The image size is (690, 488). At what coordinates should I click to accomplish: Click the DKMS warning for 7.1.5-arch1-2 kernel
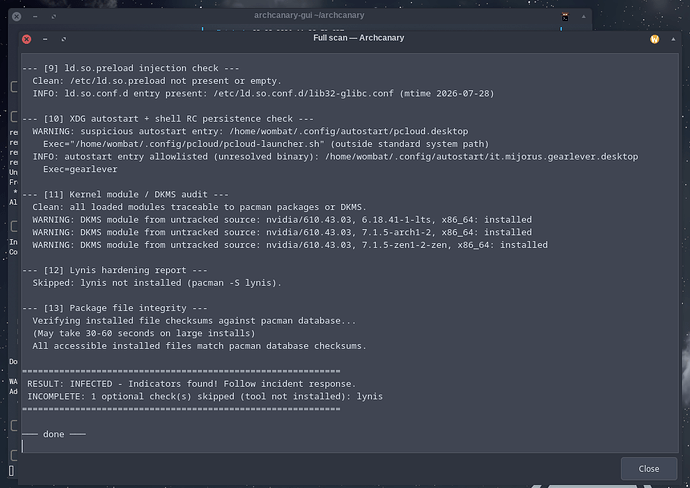pos(282,232)
